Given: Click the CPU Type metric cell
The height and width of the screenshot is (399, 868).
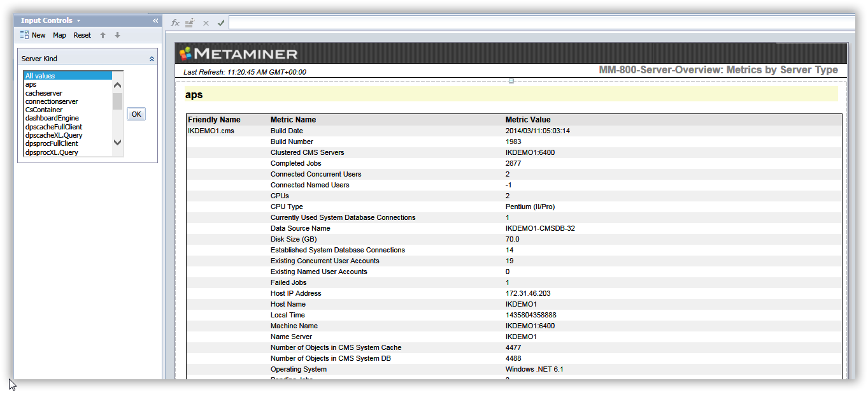Looking at the screenshot, I should coord(287,207).
